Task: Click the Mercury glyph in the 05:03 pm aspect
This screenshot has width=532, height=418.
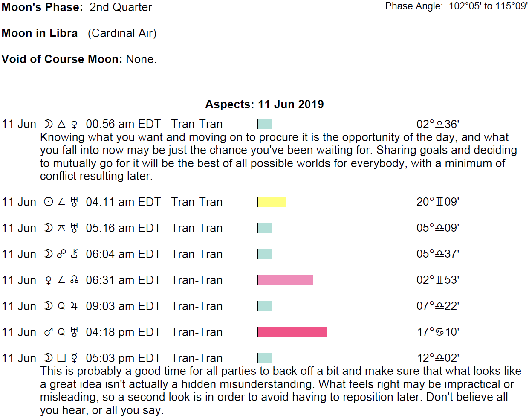Action: (x=74, y=358)
